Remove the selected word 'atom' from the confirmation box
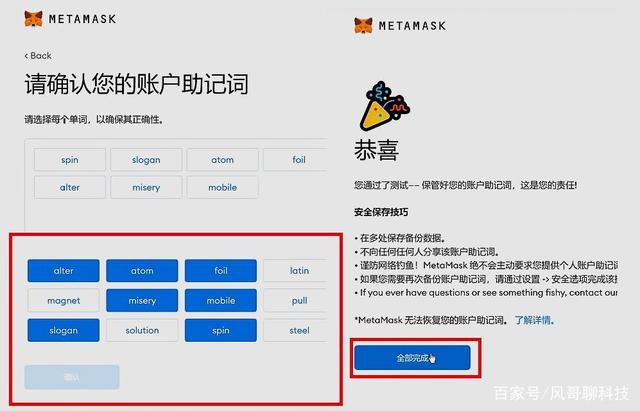Image resolution: width=640 pixels, height=411 pixels. coord(222,160)
